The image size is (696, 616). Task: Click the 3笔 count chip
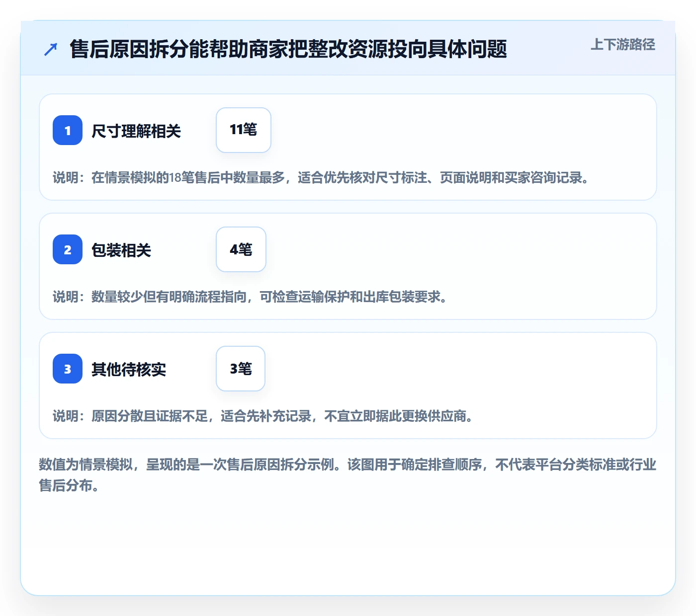241,369
